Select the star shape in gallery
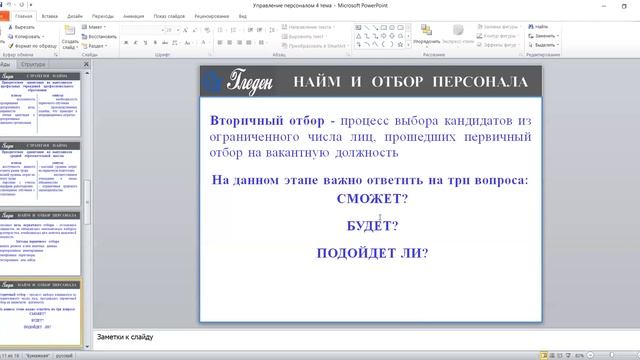640x360 pixels. [x=400, y=44]
